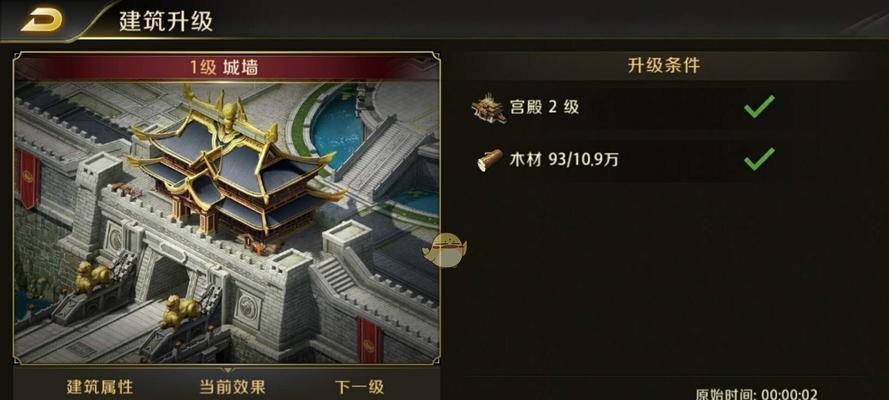
Task: Click the 1级 城墙 title banner
Action: [226, 67]
